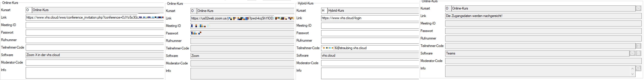Click the down arrow in the Info box scrollbar
The image size is (644, 80).
pos(633,74)
